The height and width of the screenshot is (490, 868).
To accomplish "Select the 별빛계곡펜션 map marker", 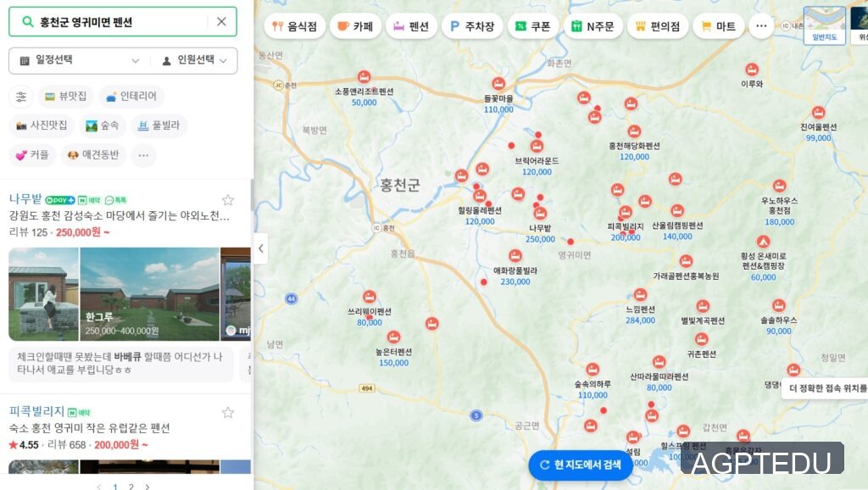I will pyautogui.click(x=703, y=306).
